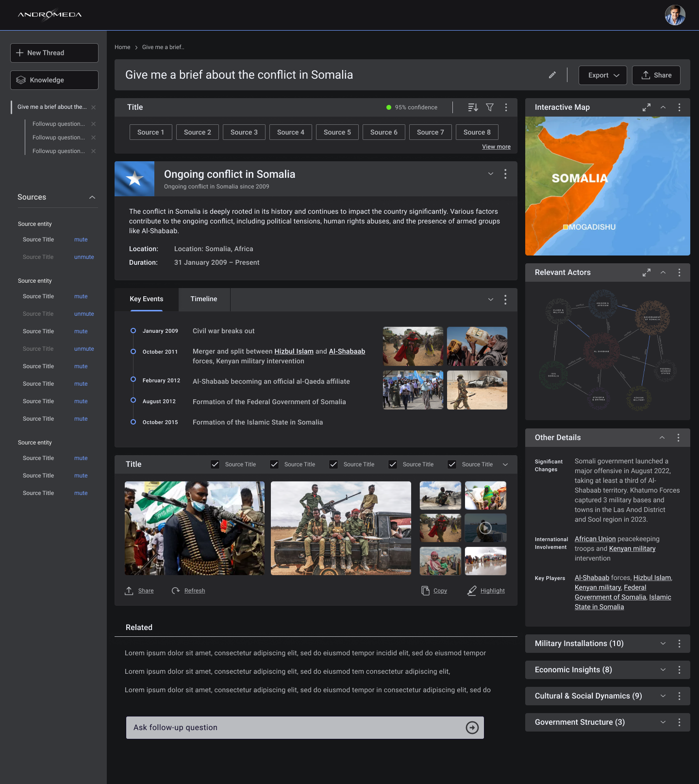699x784 pixels.
Task: Submit the follow-up question arrow
Action: point(472,727)
